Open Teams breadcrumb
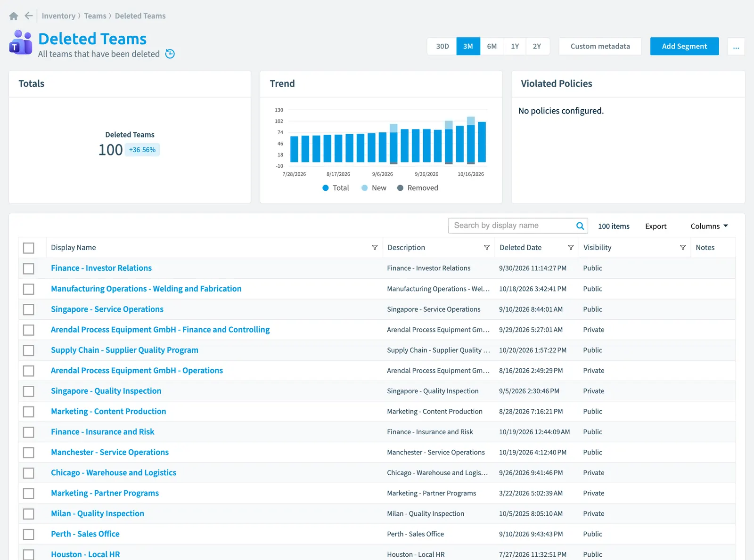 tap(95, 16)
